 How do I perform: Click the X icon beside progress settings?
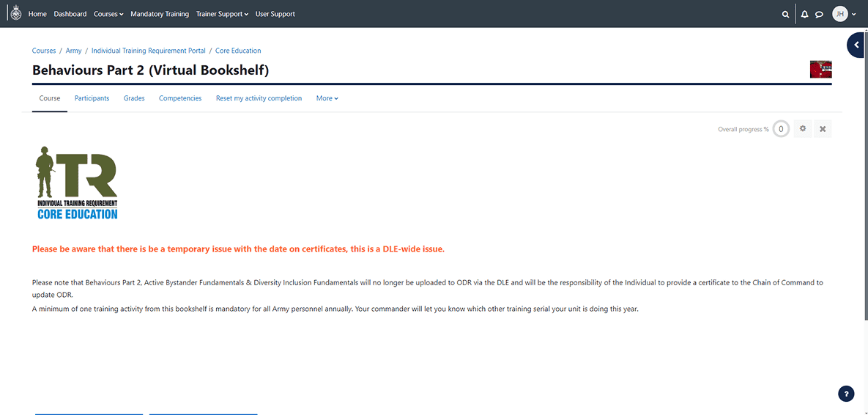823,129
